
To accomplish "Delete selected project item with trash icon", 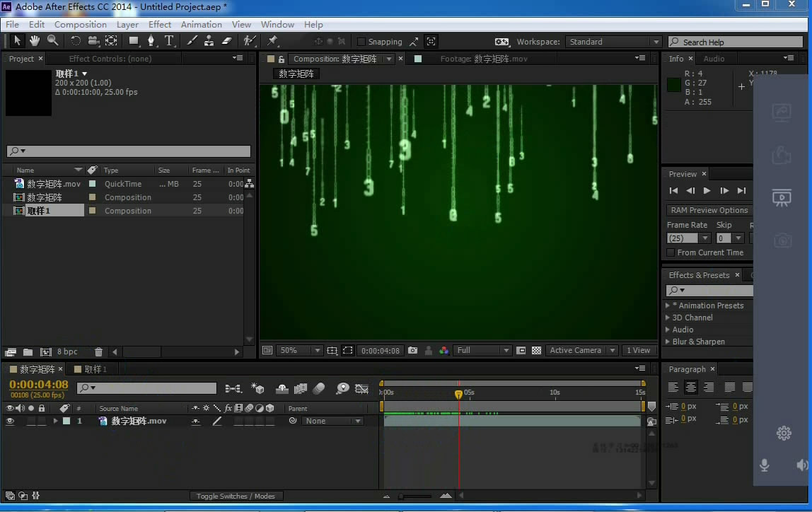I will point(98,352).
